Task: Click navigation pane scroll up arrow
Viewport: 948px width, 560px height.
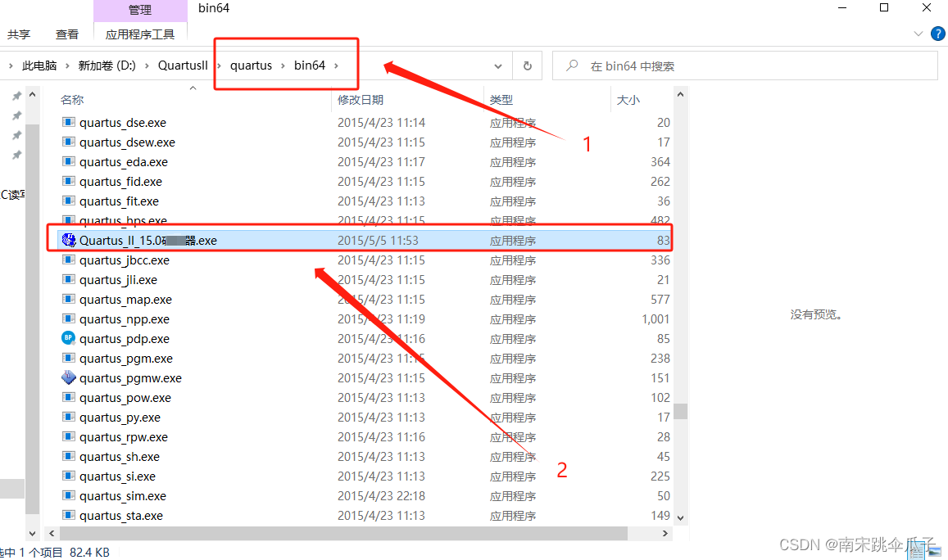Action: (33, 95)
